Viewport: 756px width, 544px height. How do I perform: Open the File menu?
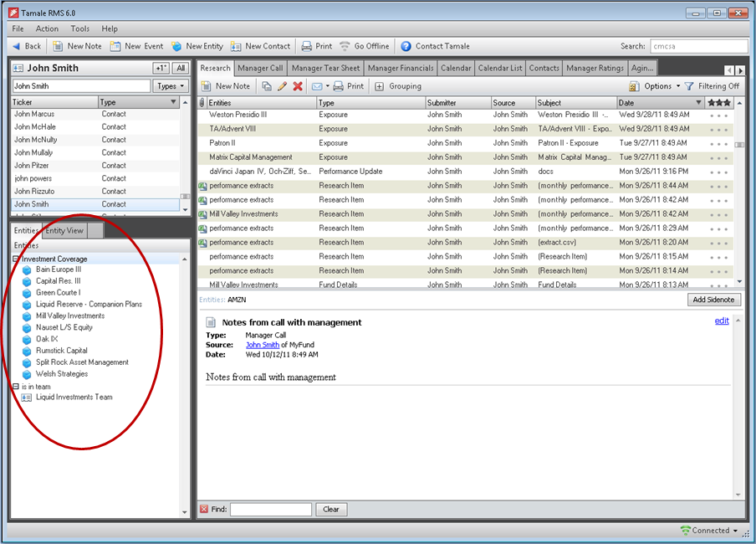[18, 29]
